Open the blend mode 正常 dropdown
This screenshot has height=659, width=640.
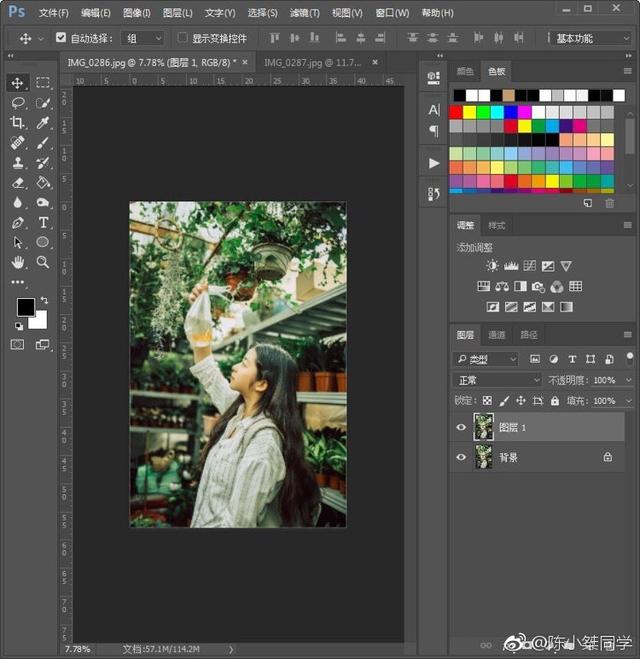click(x=497, y=380)
